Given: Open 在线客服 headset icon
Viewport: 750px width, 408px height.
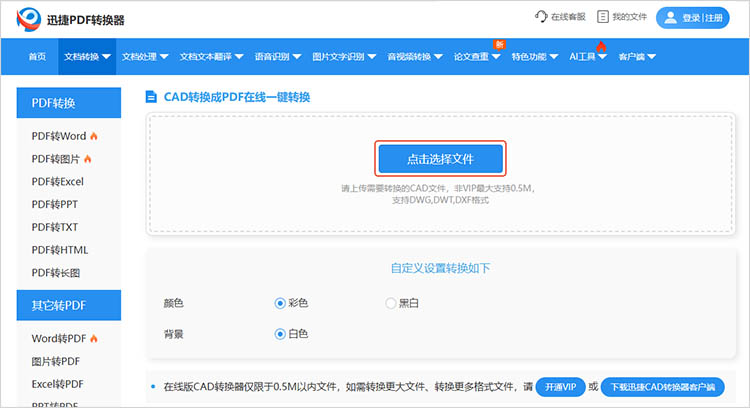Looking at the screenshot, I should click(x=541, y=17).
